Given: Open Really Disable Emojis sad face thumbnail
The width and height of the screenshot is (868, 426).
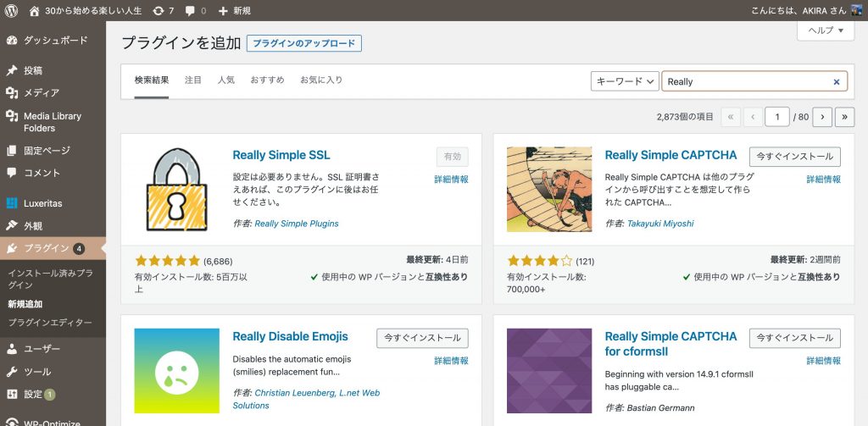Looking at the screenshot, I should pos(176,371).
